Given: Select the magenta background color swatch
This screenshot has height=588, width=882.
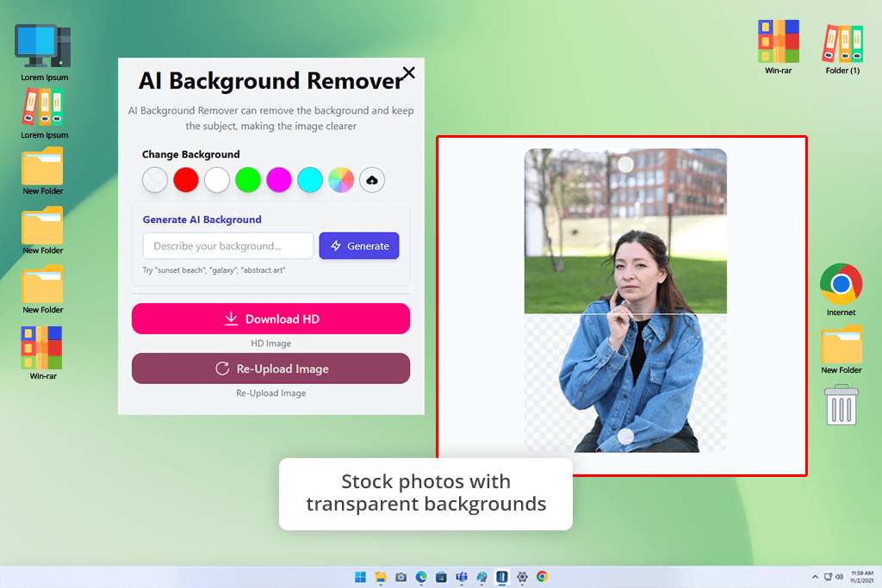Looking at the screenshot, I should point(279,180).
